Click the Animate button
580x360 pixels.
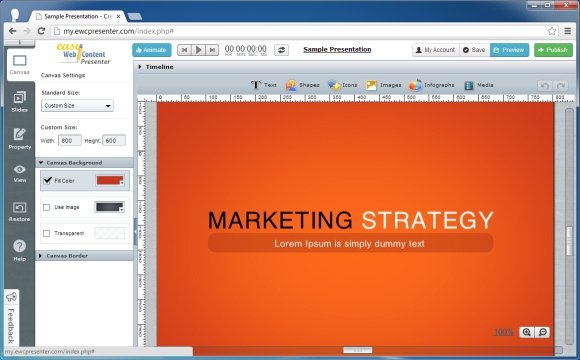[x=152, y=50]
